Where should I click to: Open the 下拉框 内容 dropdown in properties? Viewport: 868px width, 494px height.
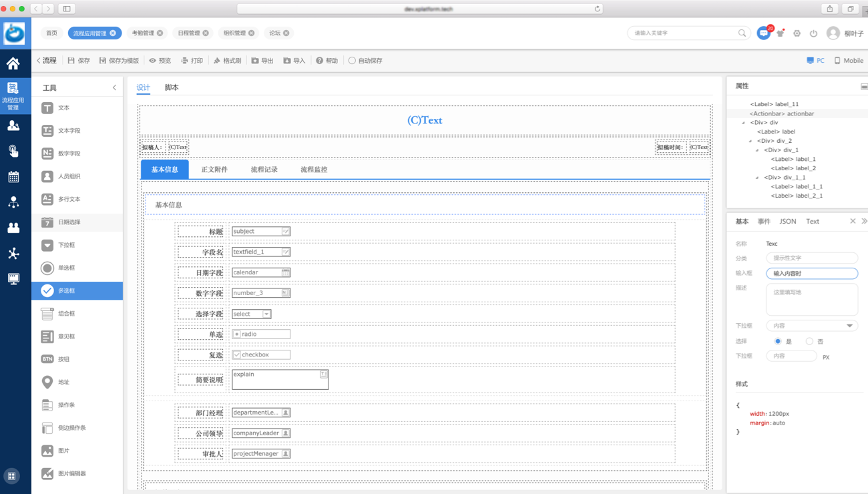(x=811, y=326)
